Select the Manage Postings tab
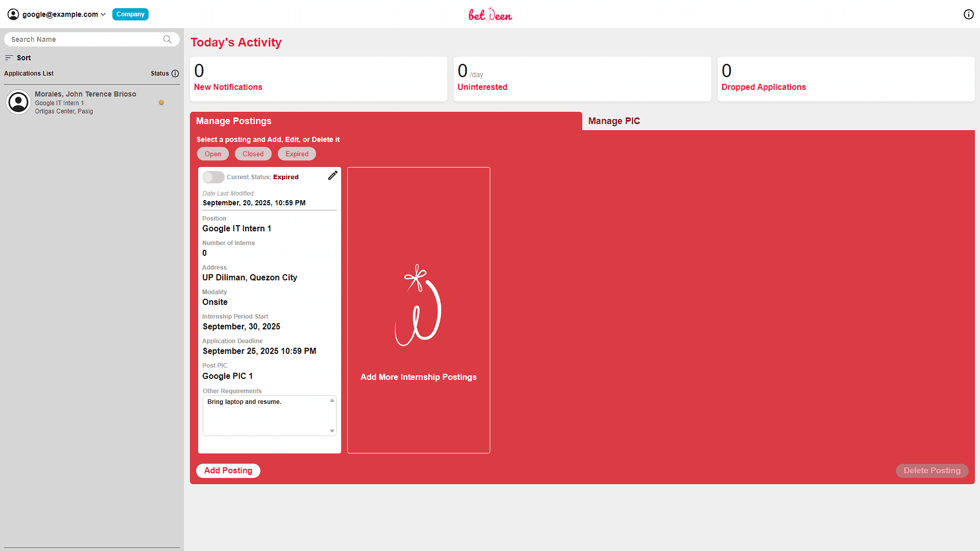 [x=233, y=121]
